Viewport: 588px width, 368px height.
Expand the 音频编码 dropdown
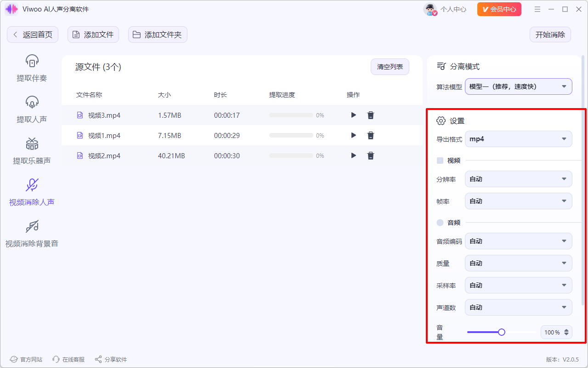[519, 241]
